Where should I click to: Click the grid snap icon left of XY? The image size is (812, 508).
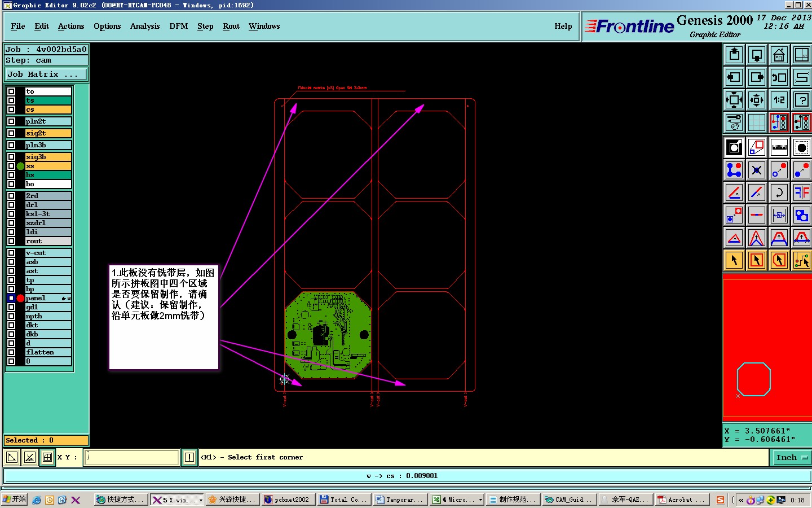point(47,457)
